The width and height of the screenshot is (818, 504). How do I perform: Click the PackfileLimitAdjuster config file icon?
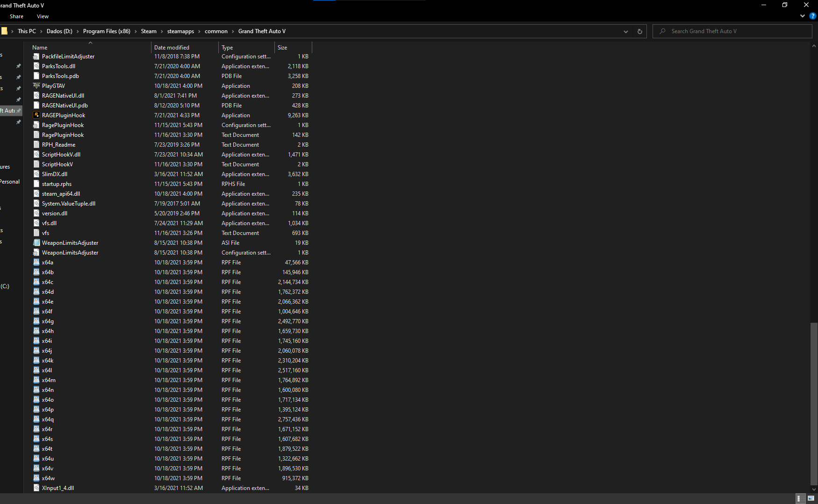[x=36, y=57]
